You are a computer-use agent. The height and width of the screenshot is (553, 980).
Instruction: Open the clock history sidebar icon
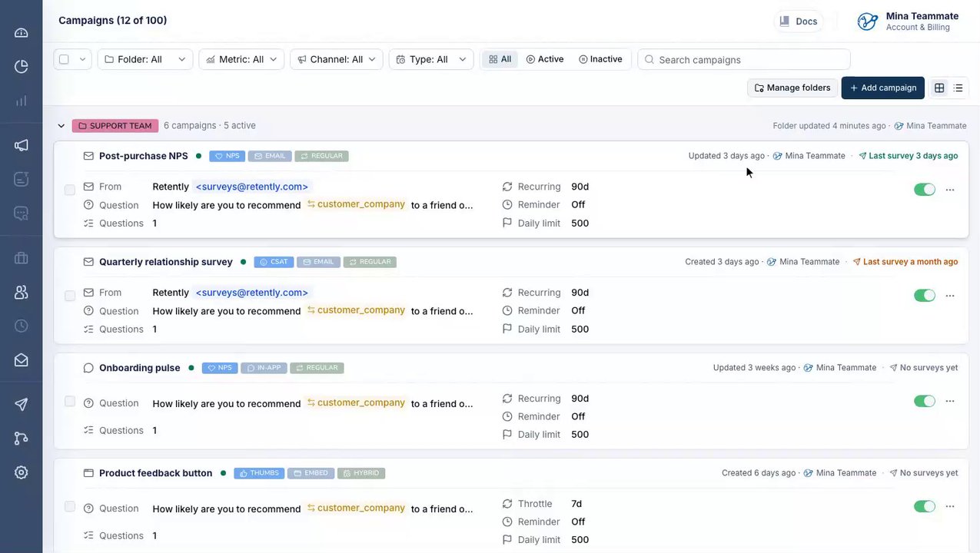tap(21, 326)
